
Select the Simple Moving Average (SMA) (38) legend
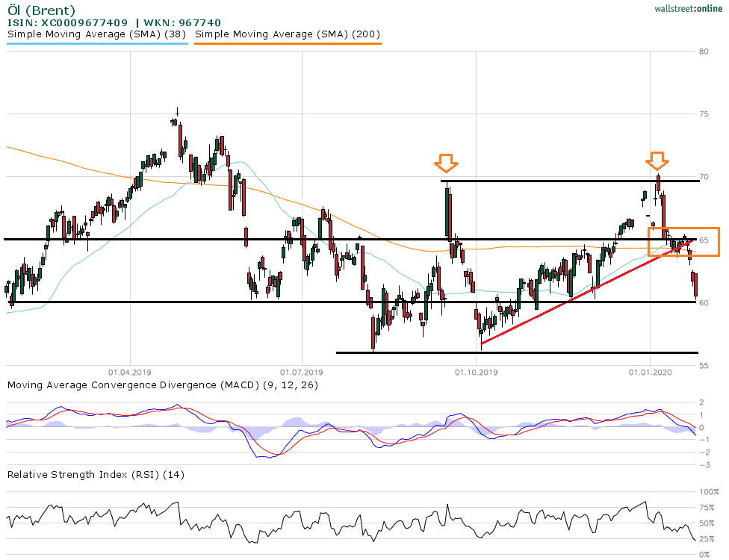[96, 34]
